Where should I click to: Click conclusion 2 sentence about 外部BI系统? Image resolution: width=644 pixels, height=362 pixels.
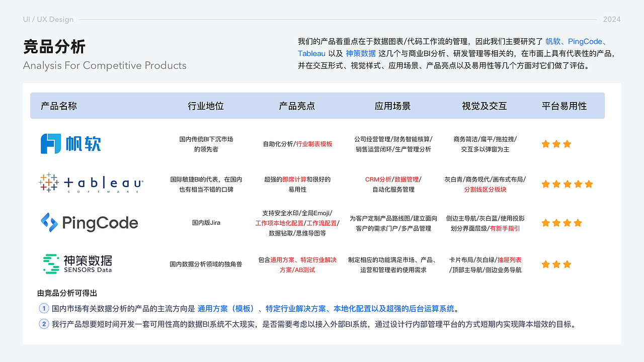[313, 324]
